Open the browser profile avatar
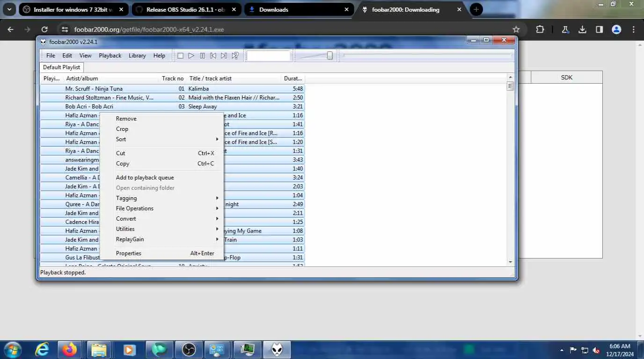The height and width of the screenshot is (359, 644). (x=616, y=29)
